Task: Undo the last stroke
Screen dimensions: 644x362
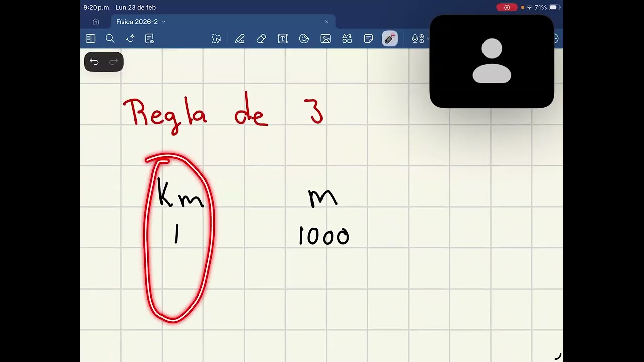Action: pyautogui.click(x=94, y=62)
